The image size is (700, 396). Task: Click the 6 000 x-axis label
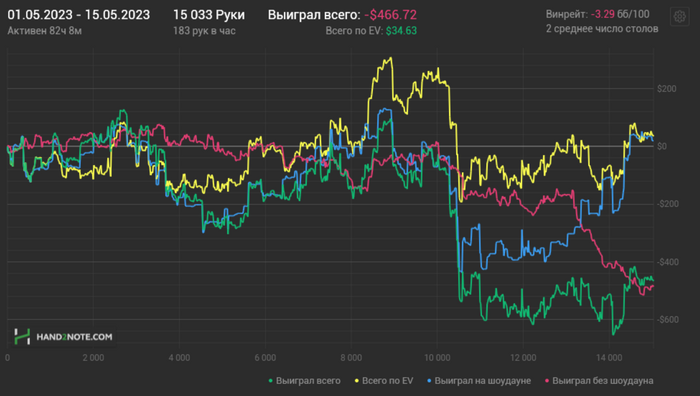265,358
